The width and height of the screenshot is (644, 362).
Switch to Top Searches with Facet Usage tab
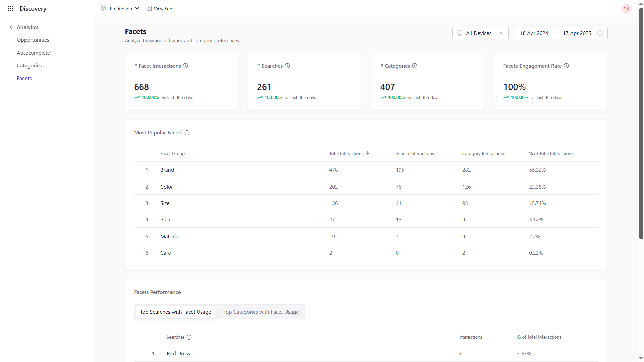tap(176, 312)
